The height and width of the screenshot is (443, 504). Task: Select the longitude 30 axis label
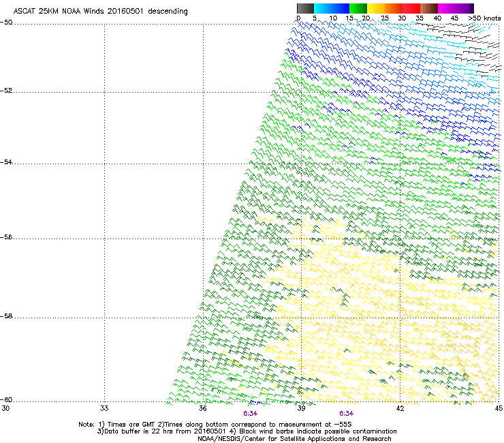click(5, 408)
